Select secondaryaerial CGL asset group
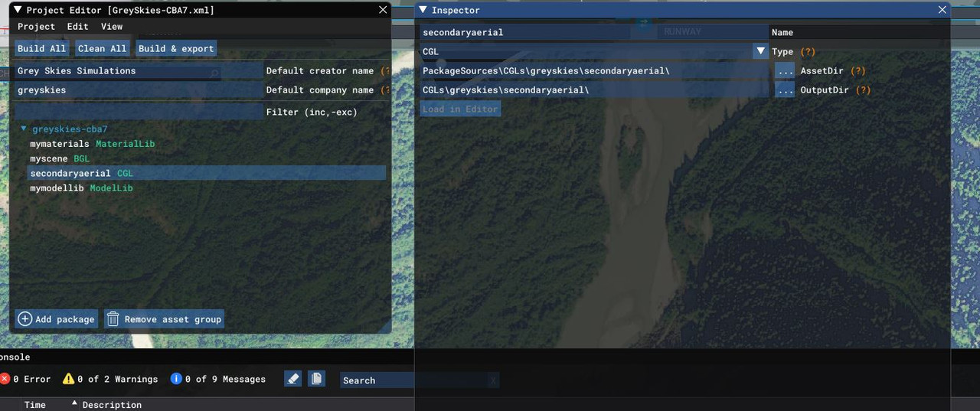The height and width of the screenshot is (411, 980). (x=207, y=174)
